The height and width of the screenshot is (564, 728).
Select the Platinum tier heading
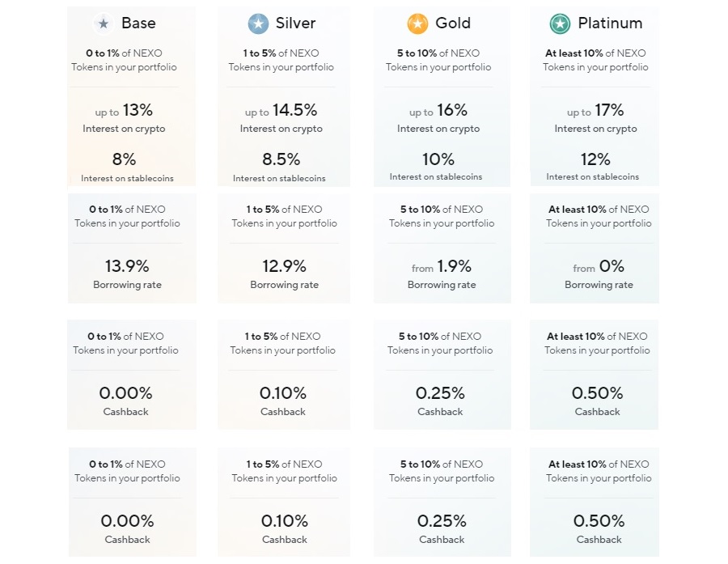(x=610, y=23)
